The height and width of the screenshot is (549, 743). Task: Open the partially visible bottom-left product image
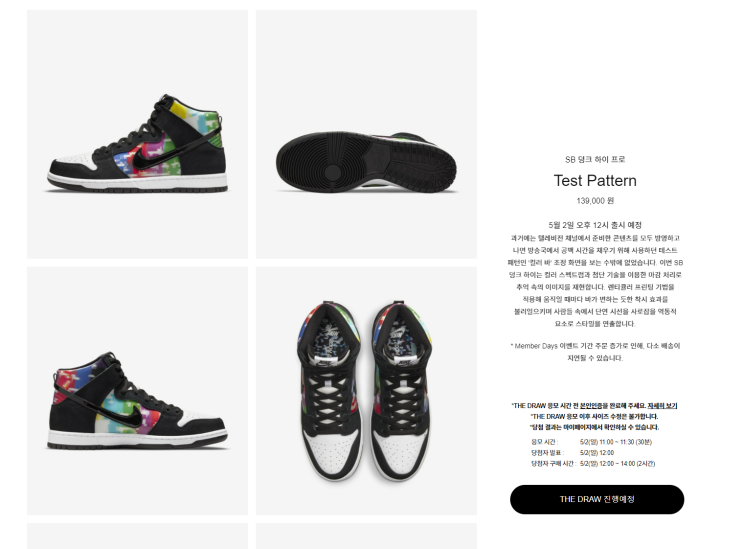point(137,536)
